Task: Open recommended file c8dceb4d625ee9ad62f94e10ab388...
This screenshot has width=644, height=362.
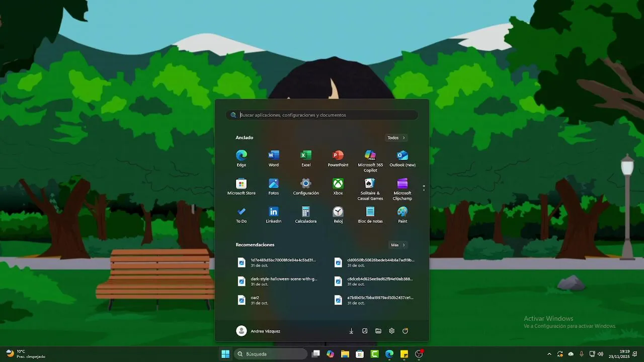Action: (x=374, y=281)
